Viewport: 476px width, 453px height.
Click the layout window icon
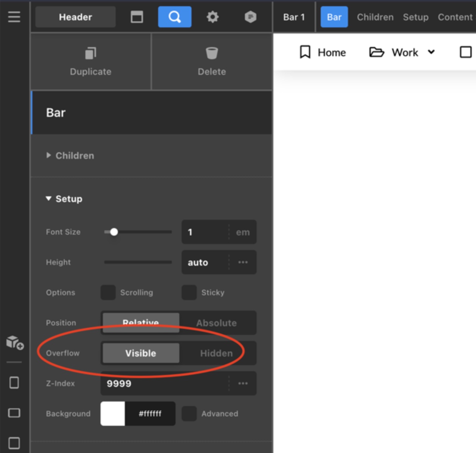137,17
